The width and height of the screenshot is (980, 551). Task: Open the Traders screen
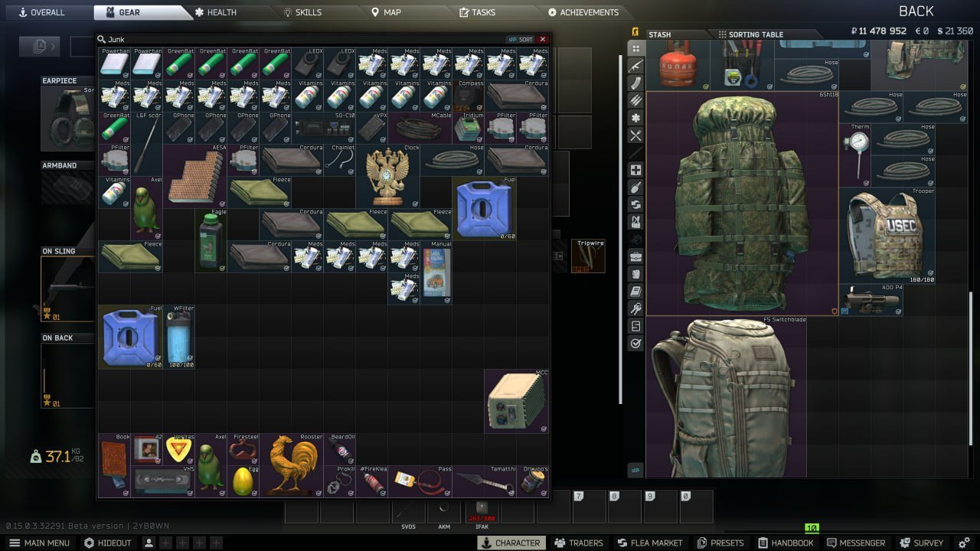pyautogui.click(x=579, y=543)
